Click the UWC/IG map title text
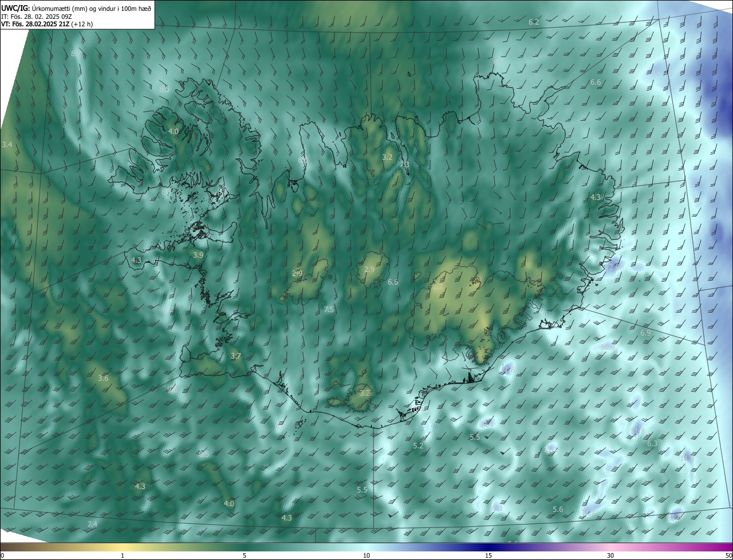 click(76, 7)
